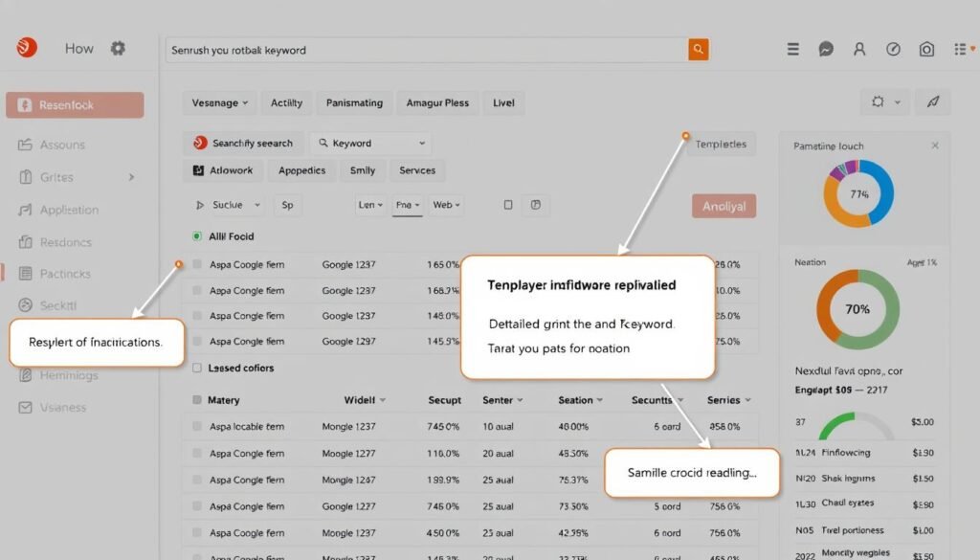This screenshot has width=980, height=560.
Task: Click the Services button
Action: 417,170
